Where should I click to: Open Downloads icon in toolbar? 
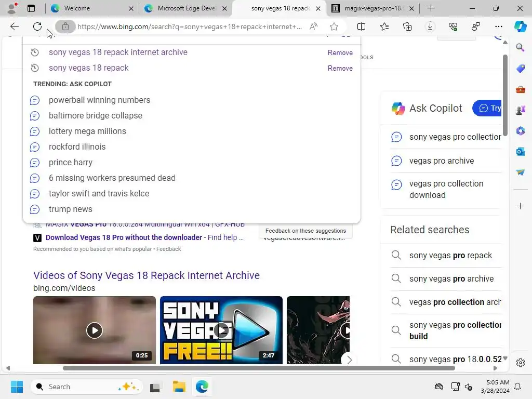tap(430, 26)
